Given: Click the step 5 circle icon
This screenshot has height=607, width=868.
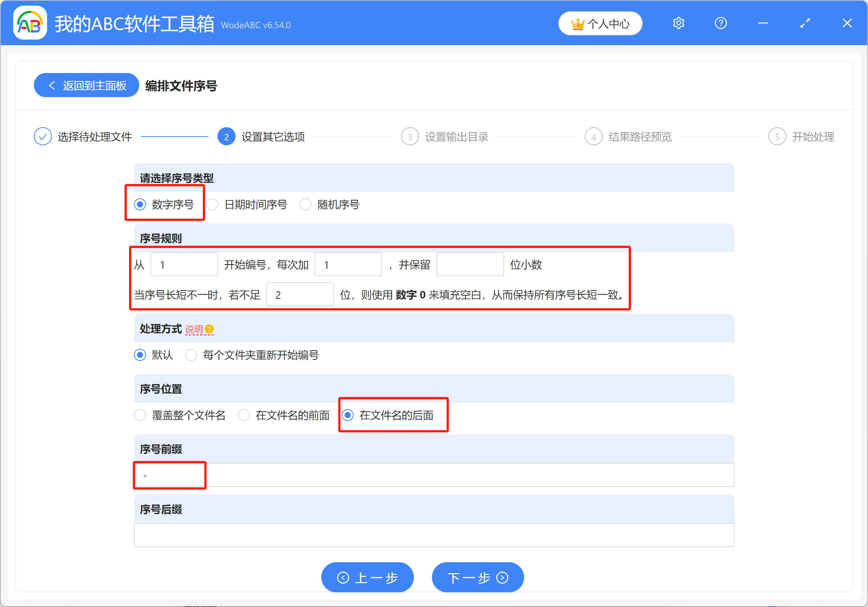Looking at the screenshot, I should coord(777,137).
